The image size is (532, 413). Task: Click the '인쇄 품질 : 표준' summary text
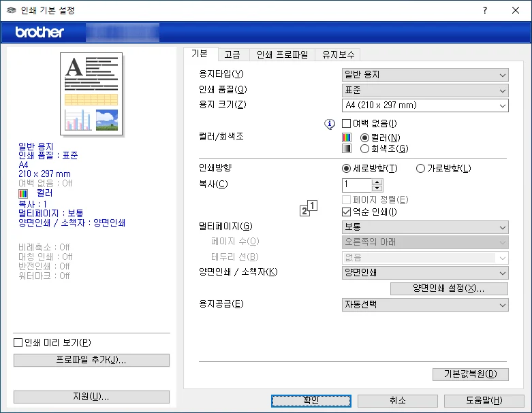click(48, 156)
